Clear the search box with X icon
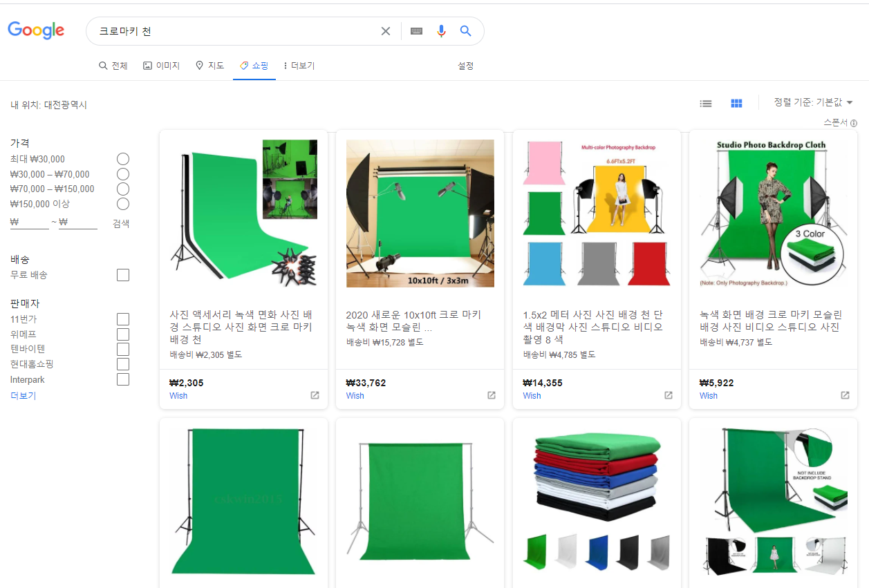The image size is (869, 588). click(x=386, y=31)
